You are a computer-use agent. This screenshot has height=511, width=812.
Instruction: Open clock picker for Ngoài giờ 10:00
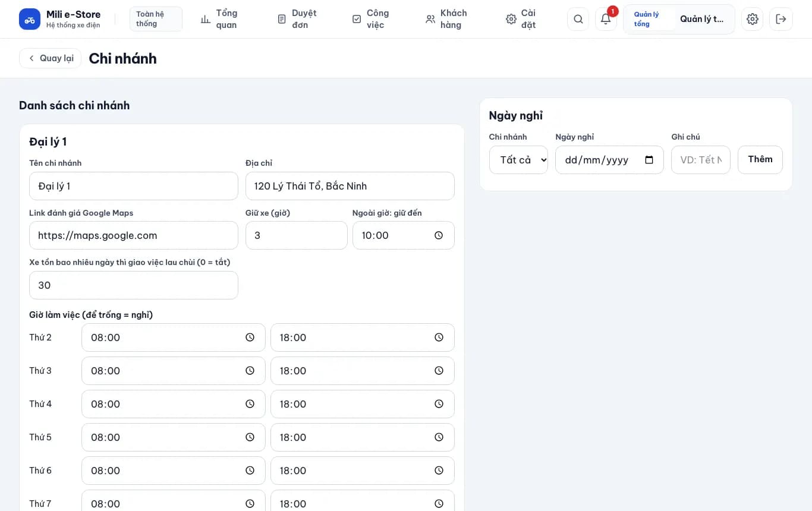(439, 235)
